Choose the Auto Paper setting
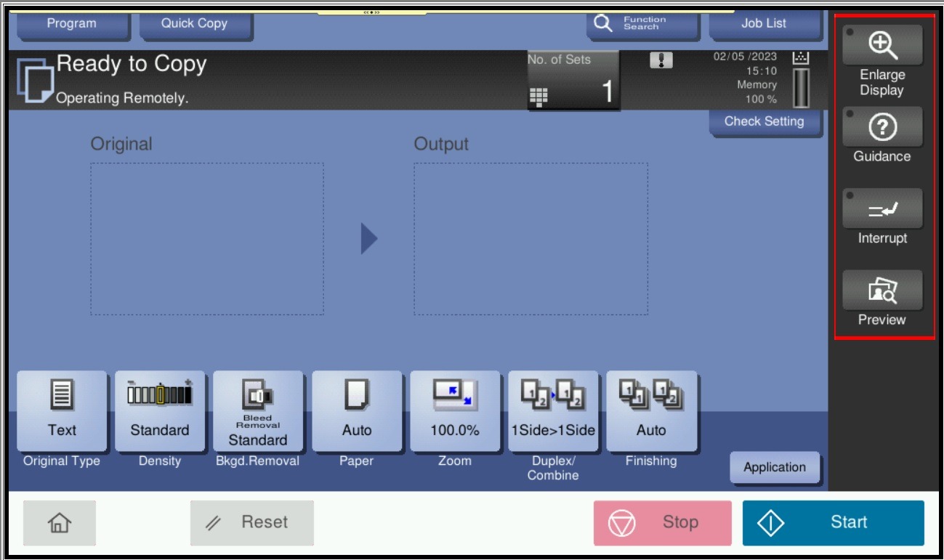 pos(357,411)
